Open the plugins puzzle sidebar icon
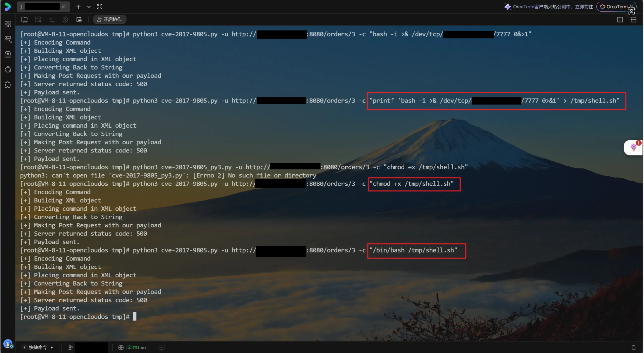This screenshot has height=353, width=644. coord(8,85)
